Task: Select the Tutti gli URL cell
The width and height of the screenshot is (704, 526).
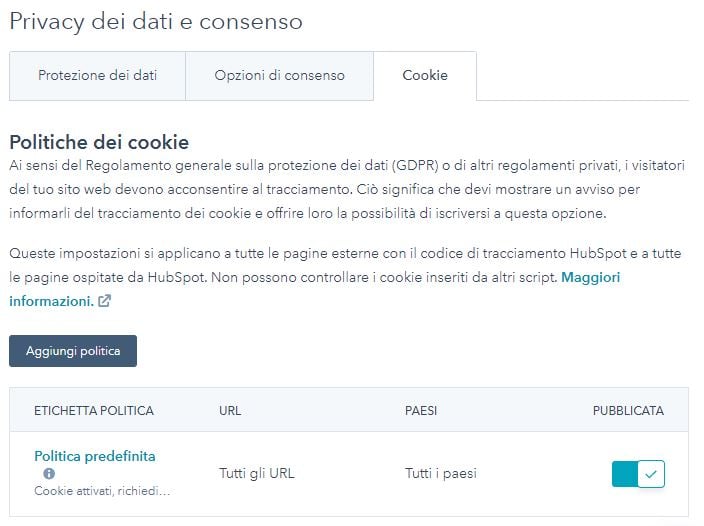Action: pyautogui.click(x=257, y=473)
